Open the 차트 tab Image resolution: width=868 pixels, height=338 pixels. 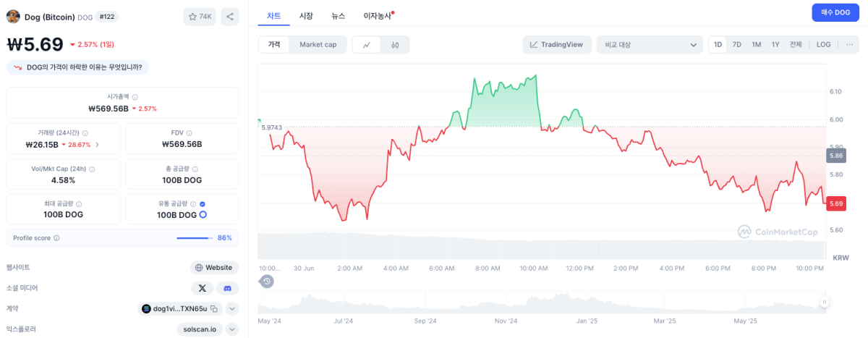coord(274,15)
